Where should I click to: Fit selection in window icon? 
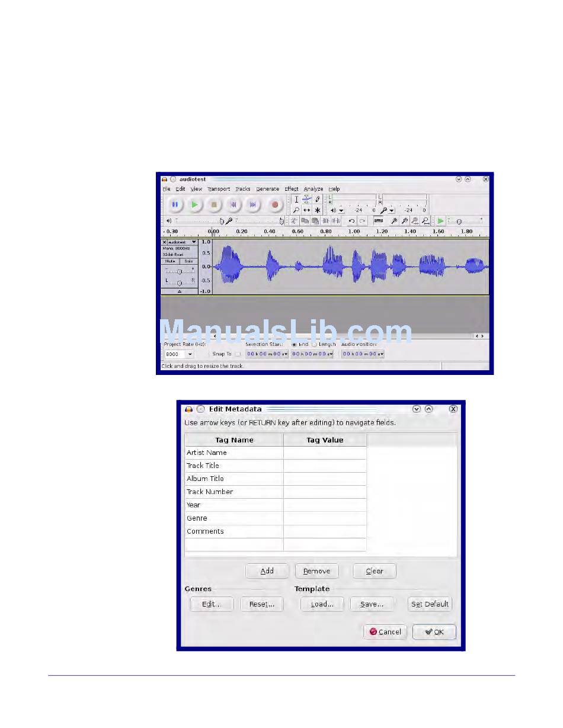pos(415,220)
